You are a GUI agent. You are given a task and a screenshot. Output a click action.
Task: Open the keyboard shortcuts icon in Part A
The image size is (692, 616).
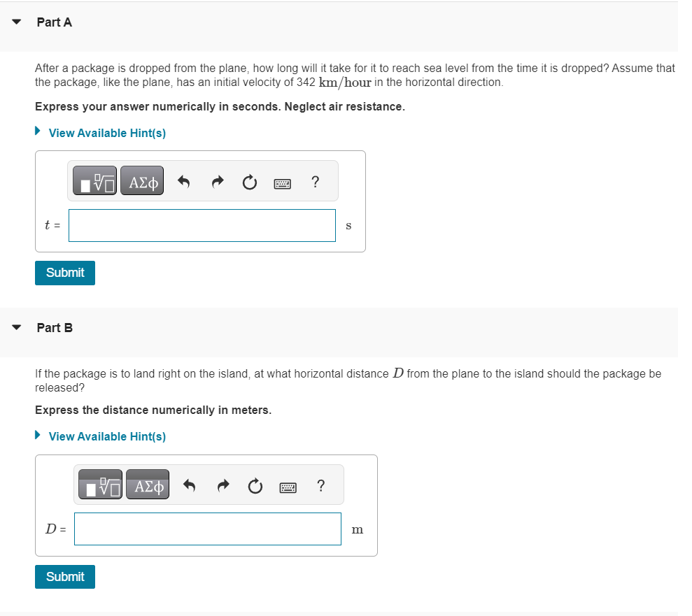(282, 182)
